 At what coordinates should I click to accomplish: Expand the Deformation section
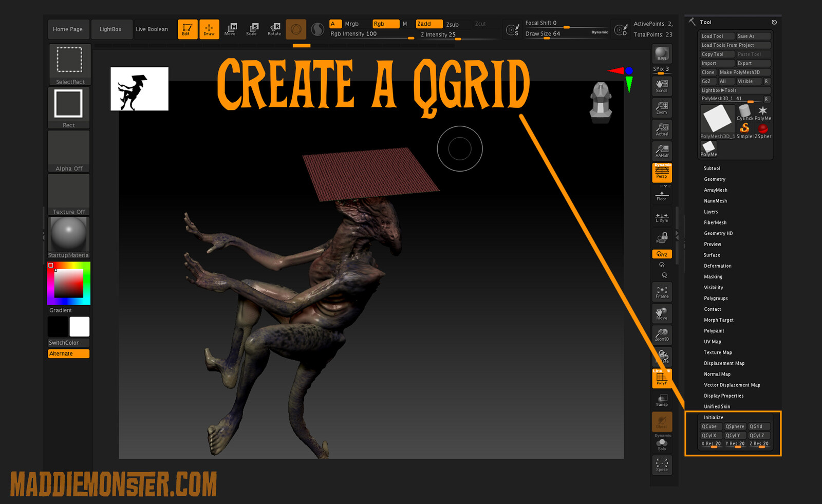click(x=718, y=266)
